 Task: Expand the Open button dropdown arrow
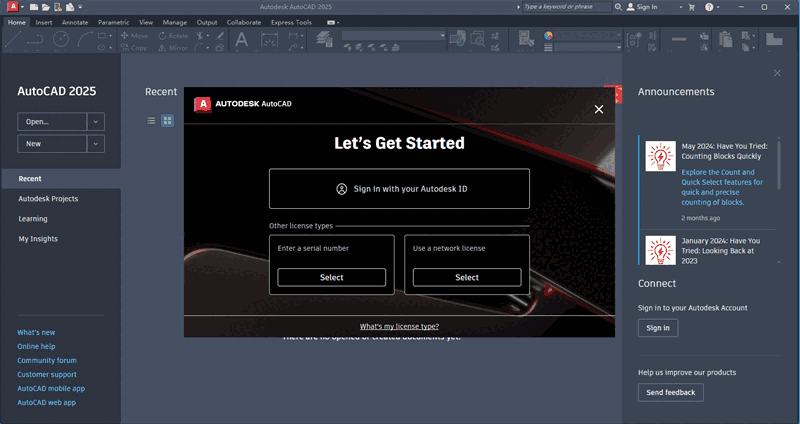tap(95, 121)
